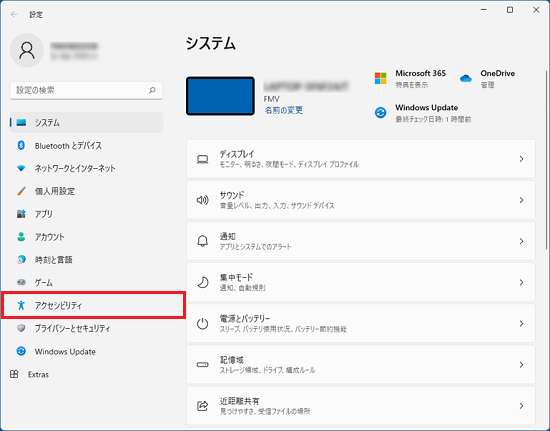Open the 集中モード settings row
Viewport: 550px width, 431px height.
point(361,282)
